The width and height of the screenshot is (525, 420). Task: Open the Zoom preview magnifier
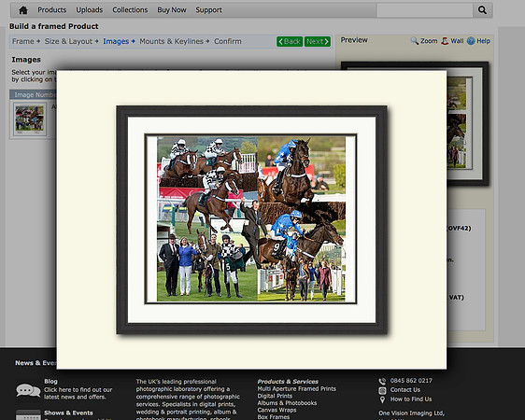pyautogui.click(x=415, y=41)
